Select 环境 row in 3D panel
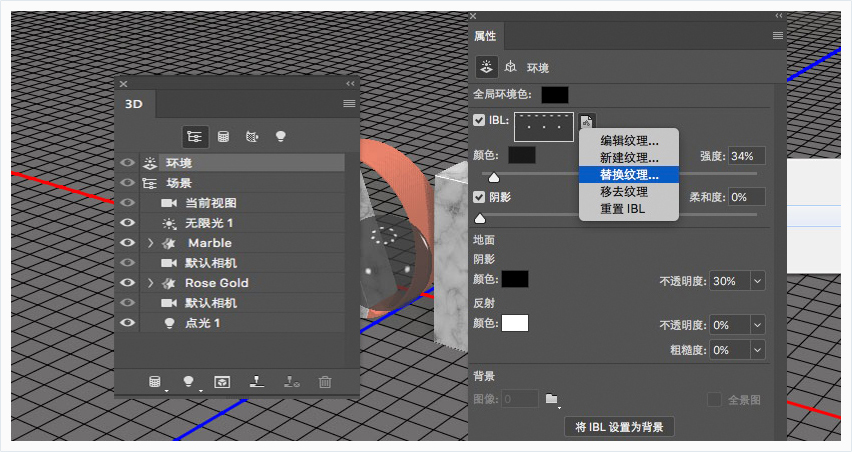This screenshot has height=452, width=852. click(242, 162)
